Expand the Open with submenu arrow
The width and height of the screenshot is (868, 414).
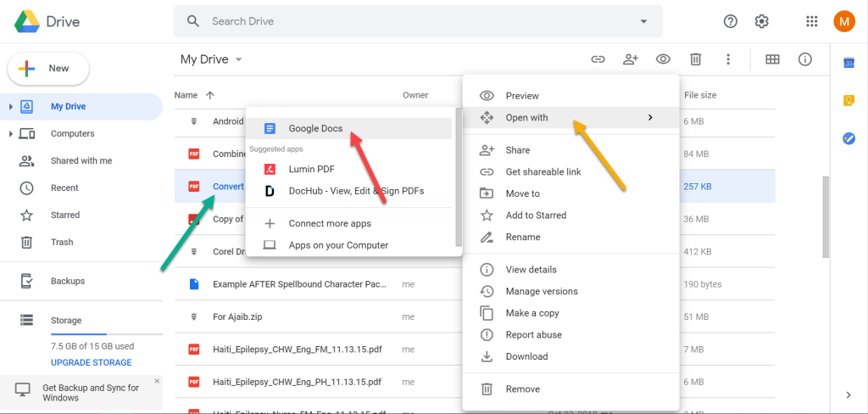[x=650, y=117]
